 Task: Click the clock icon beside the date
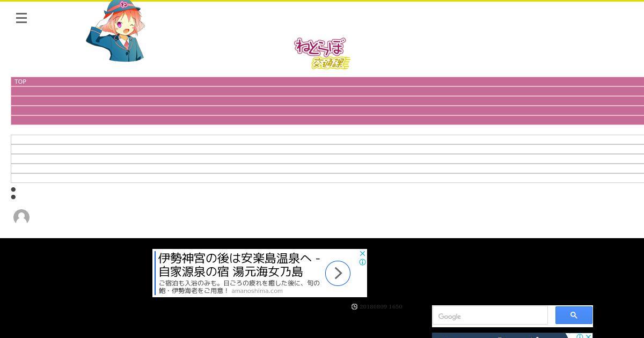click(354, 307)
